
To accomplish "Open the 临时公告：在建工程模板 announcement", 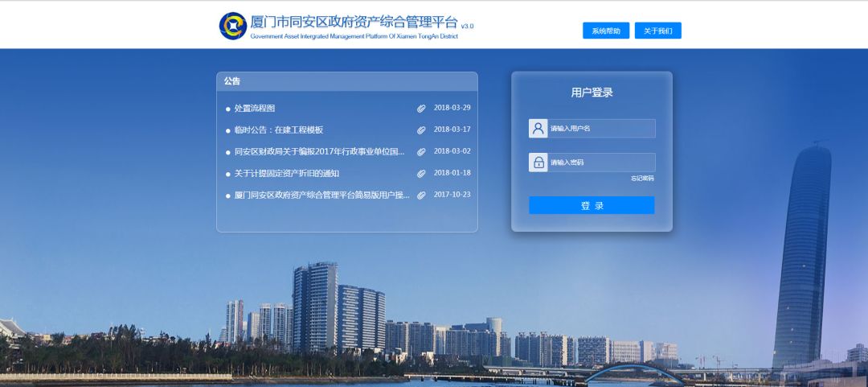I will (x=278, y=130).
